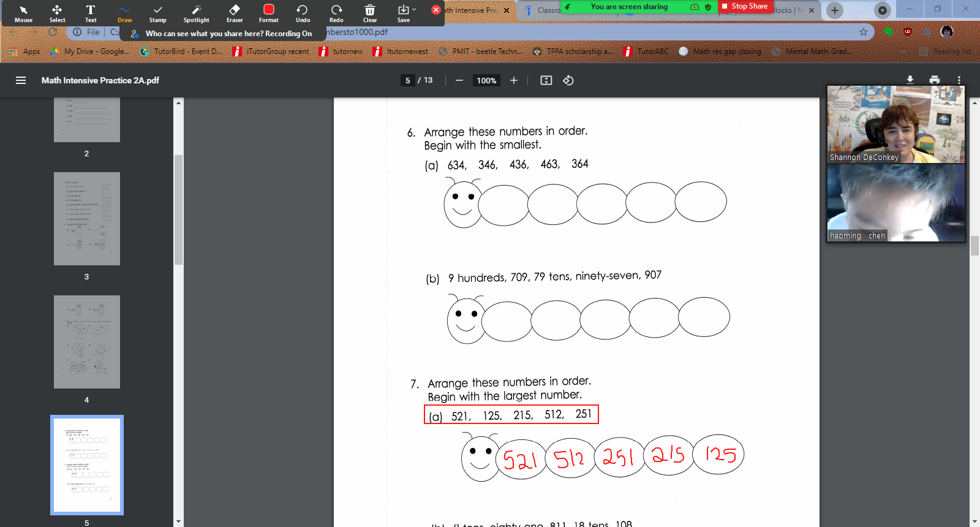Bookmark this page with star icon

tap(864, 32)
